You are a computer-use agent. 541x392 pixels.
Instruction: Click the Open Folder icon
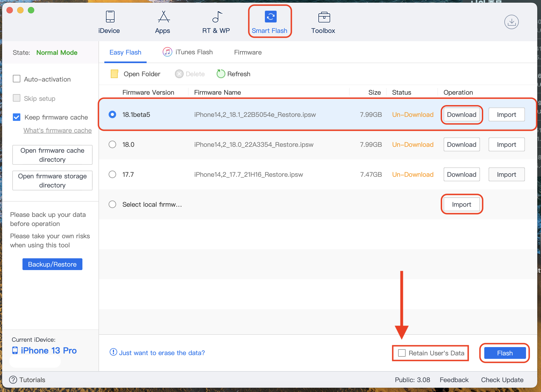pyautogui.click(x=115, y=74)
